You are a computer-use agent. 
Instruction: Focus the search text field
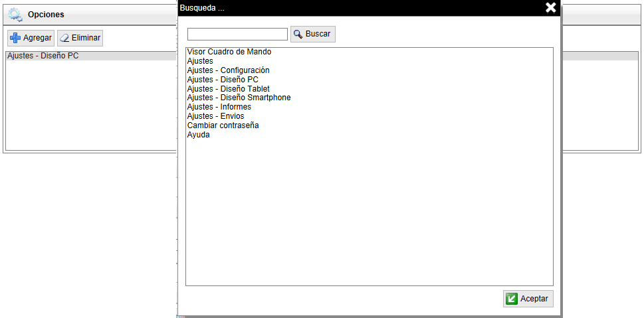pos(237,34)
